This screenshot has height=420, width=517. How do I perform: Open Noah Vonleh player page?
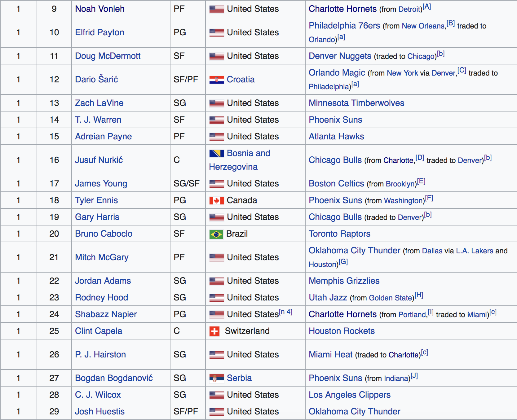(x=100, y=9)
